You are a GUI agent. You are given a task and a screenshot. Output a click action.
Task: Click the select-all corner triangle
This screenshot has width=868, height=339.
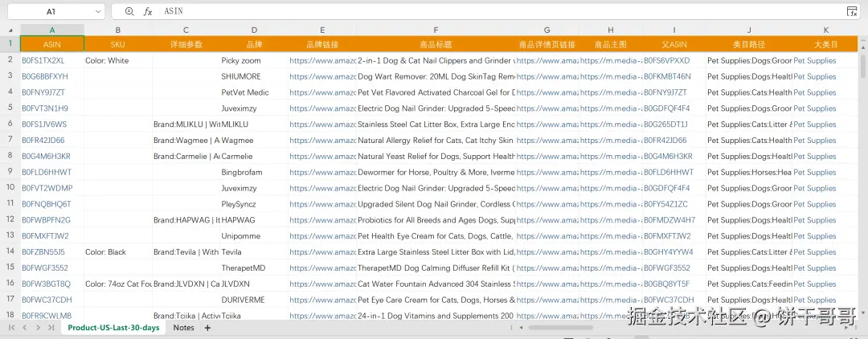10,30
